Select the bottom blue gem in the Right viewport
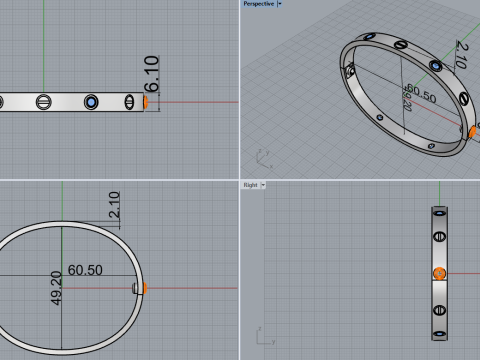Image resolution: width=480 pixels, height=360 pixels. pyautogui.click(x=440, y=334)
